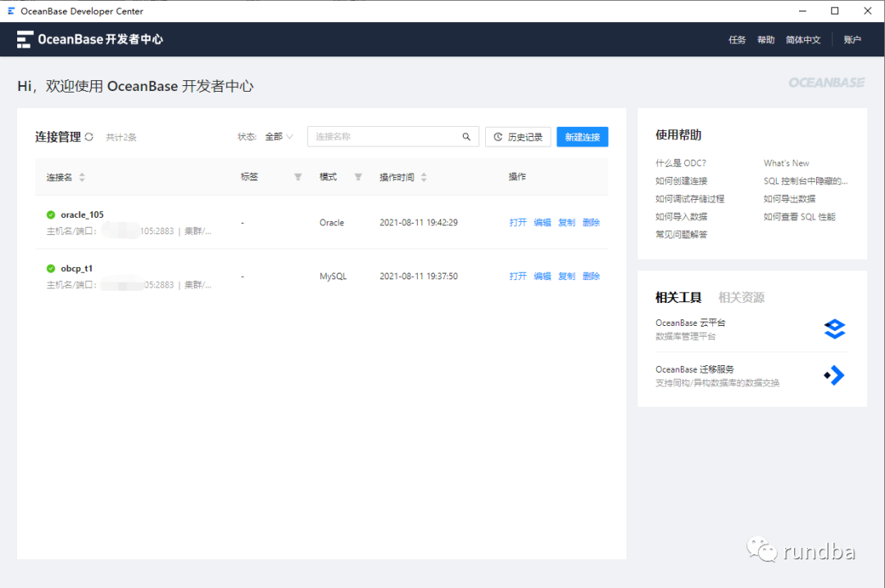Open the 如何导出数据 help link
The image size is (885, 588).
[790, 199]
